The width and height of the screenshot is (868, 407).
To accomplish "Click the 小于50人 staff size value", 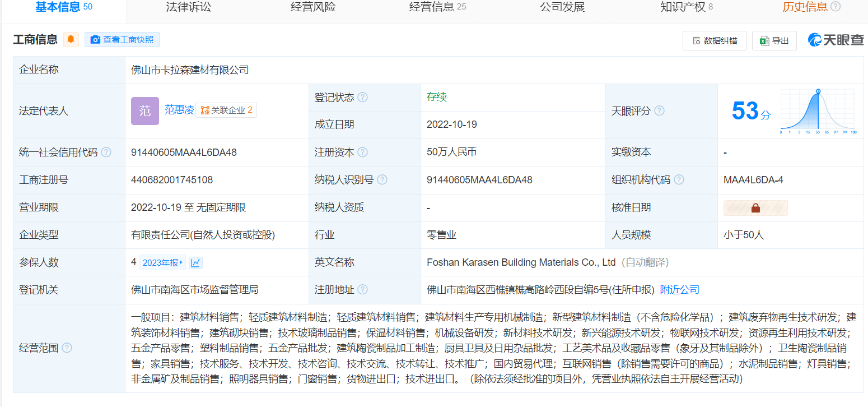I will coord(744,235).
